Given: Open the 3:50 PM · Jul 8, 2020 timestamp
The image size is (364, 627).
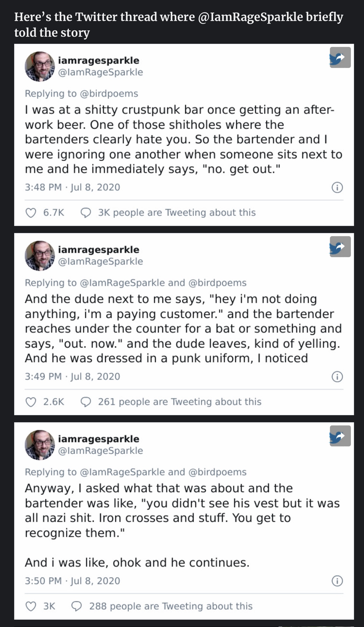Looking at the screenshot, I should click(72, 581).
